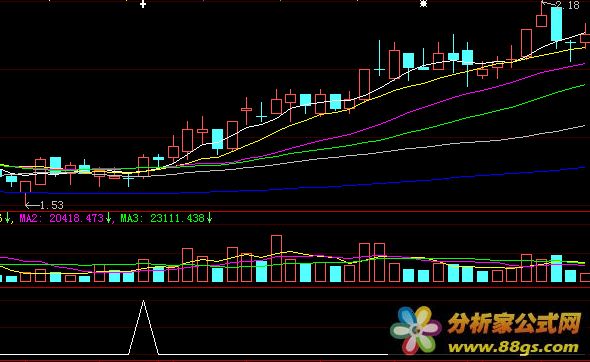590x362 pixels.
Task: Click the 1.53 low price label
Action: [52, 205]
